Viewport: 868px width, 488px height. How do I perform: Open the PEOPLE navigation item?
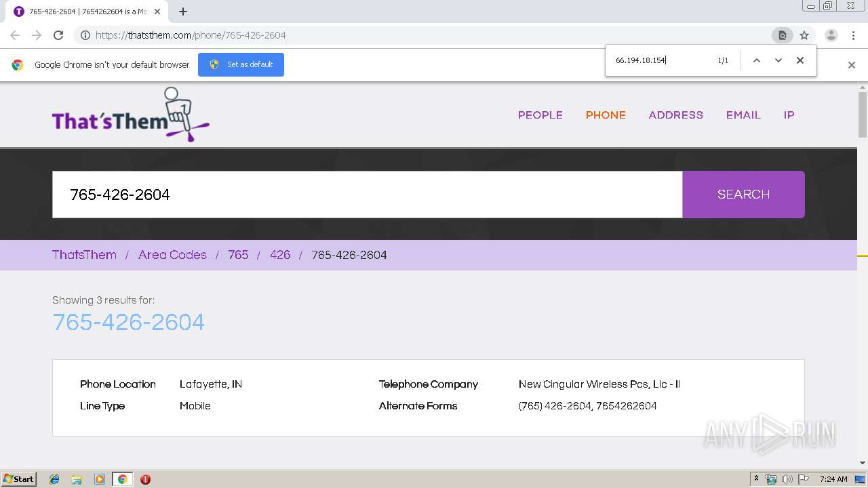click(x=540, y=115)
